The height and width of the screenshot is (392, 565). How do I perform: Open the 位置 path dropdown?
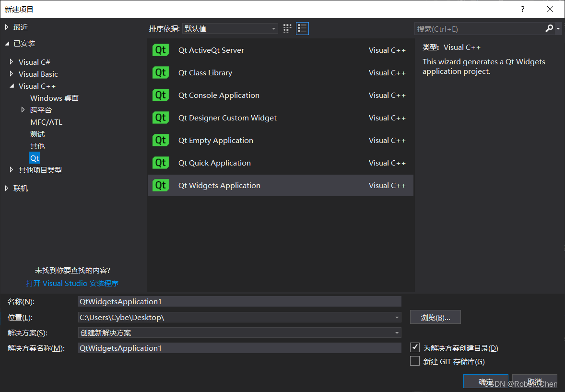397,317
